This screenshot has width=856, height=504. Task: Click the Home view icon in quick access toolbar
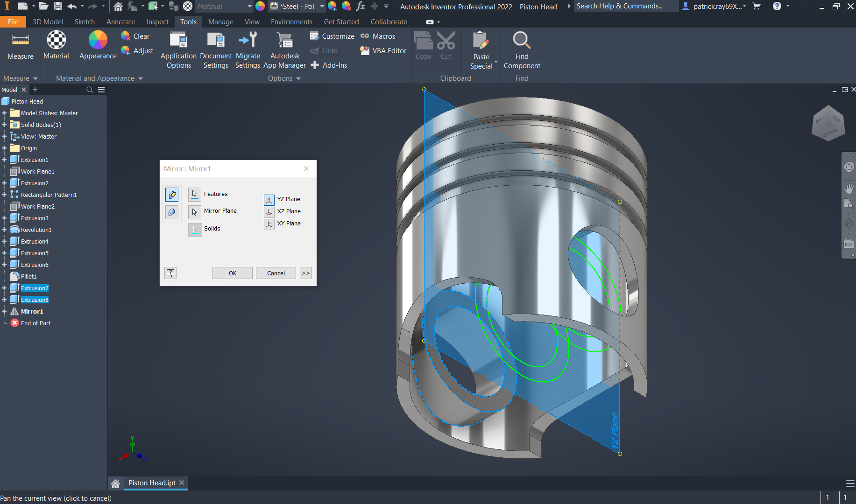[118, 6]
